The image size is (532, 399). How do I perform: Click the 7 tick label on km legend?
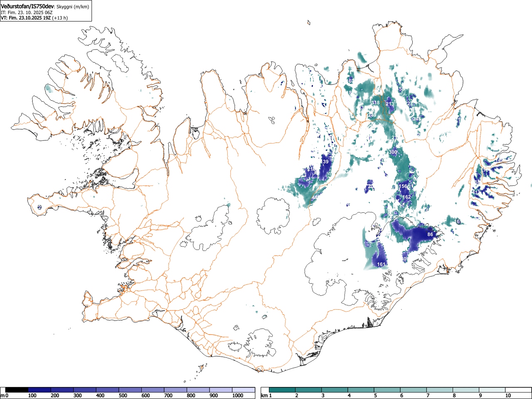click(428, 396)
